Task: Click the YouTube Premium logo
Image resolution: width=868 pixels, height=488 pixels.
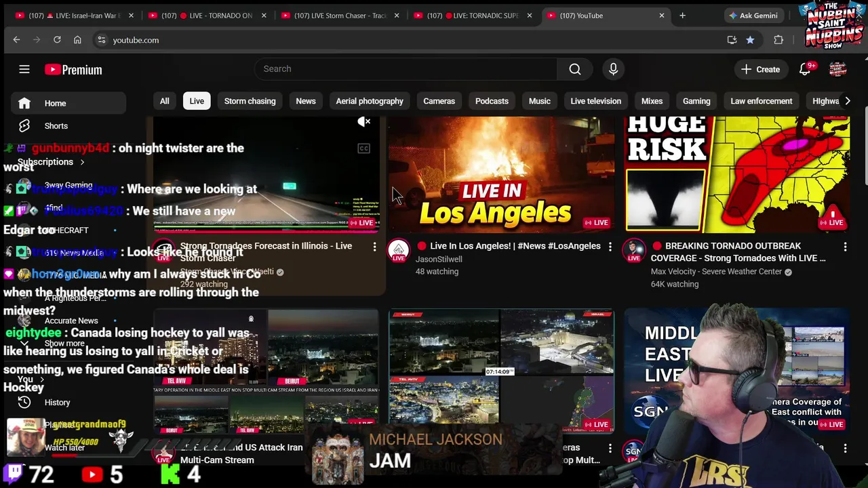Action: click(73, 69)
